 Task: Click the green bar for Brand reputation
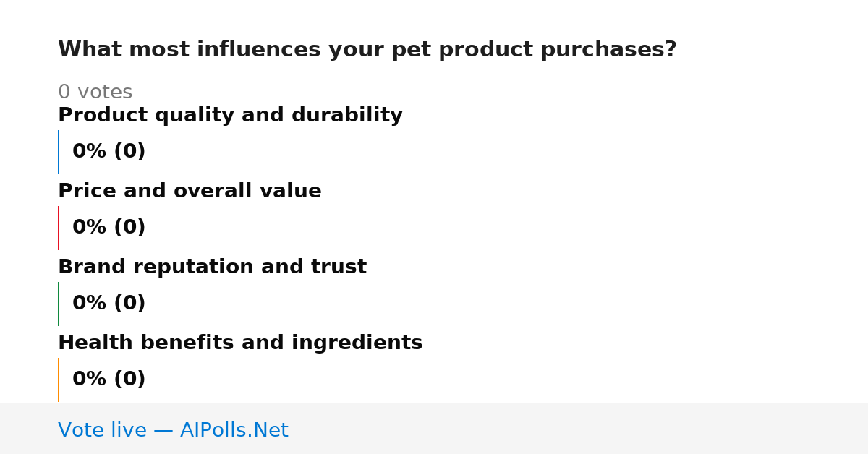tap(58, 304)
